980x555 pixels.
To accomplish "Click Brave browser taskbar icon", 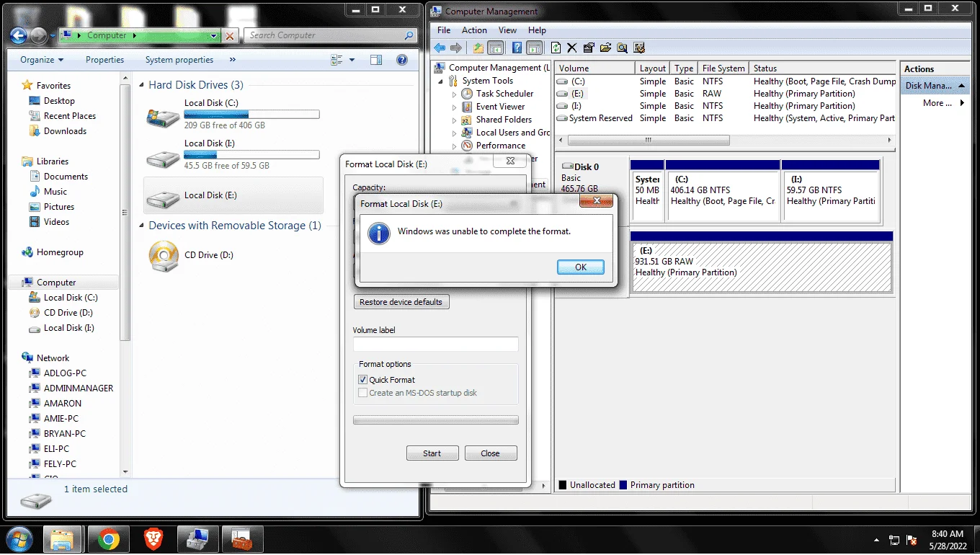I will pos(153,538).
